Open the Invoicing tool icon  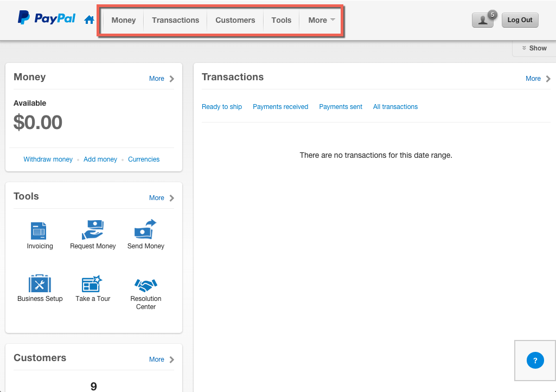[40, 231]
